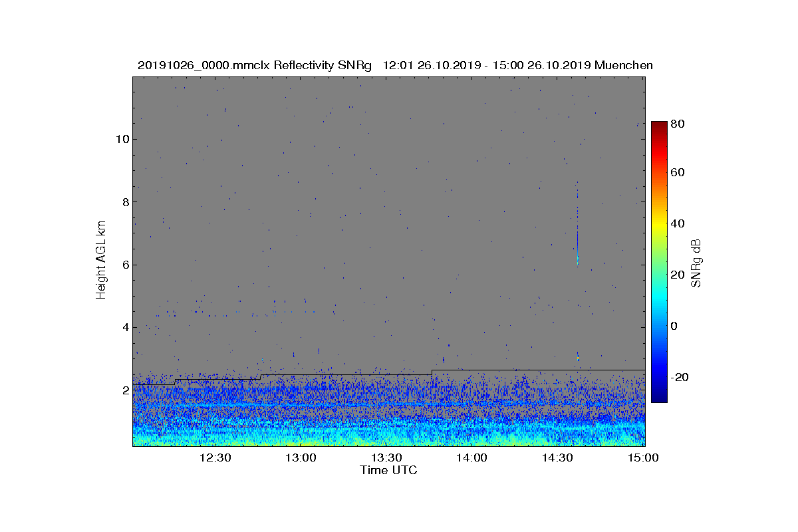Click the 13:00 time tick label

(x=301, y=458)
